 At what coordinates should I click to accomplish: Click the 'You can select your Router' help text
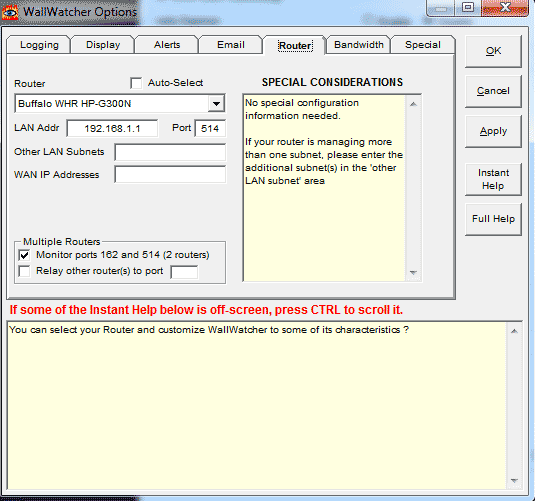[209, 330]
